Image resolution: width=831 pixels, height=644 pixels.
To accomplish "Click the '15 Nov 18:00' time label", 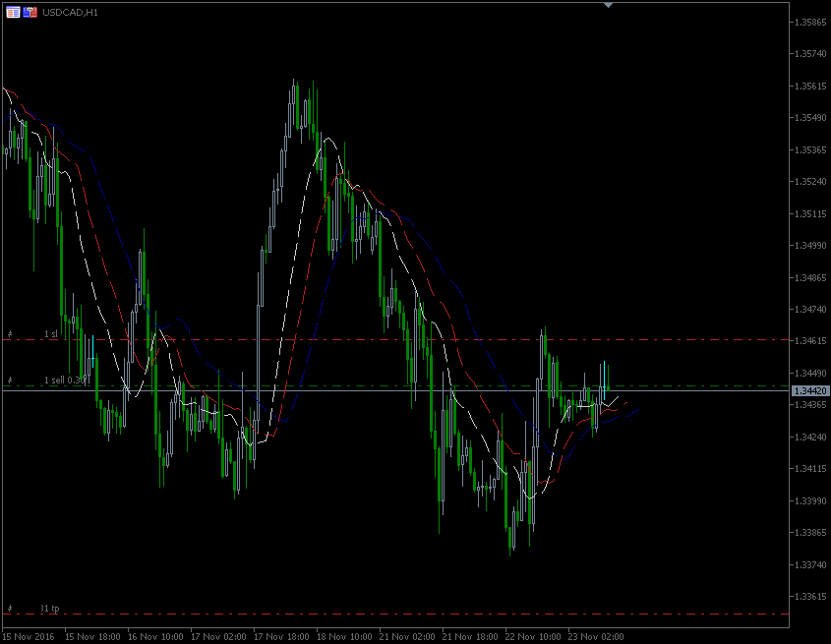I will coord(92,636).
